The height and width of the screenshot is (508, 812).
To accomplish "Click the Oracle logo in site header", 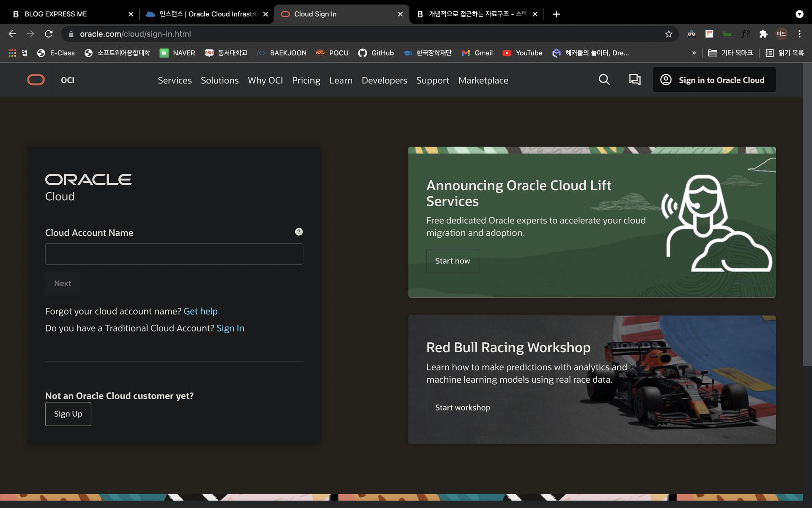I will click(x=36, y=80).
